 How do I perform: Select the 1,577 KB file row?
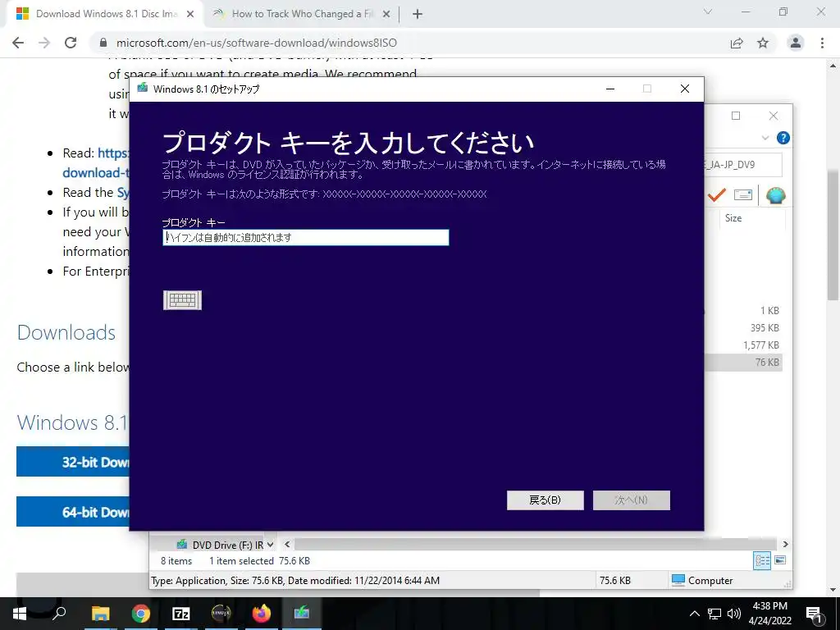click(x=743, y=345)
